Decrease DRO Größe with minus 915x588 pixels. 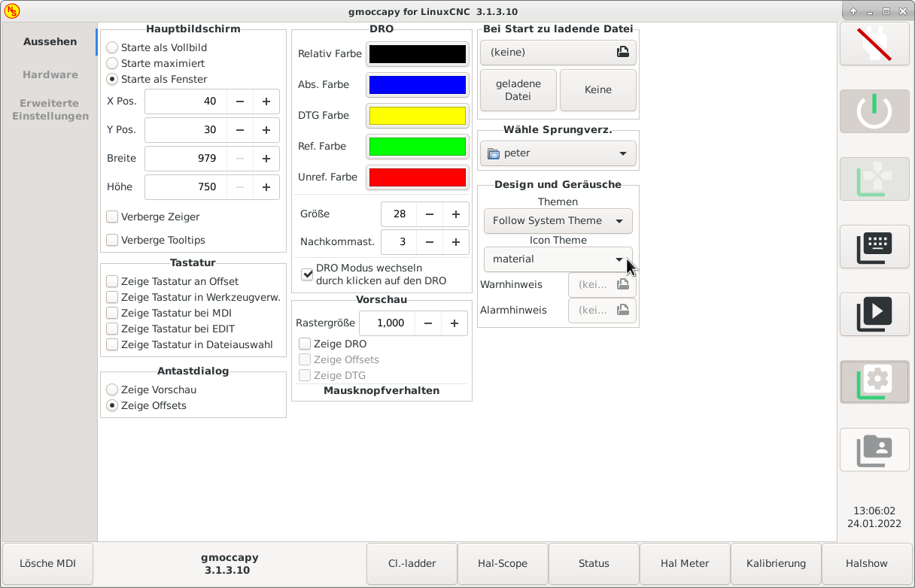click(x=430, y=214)
